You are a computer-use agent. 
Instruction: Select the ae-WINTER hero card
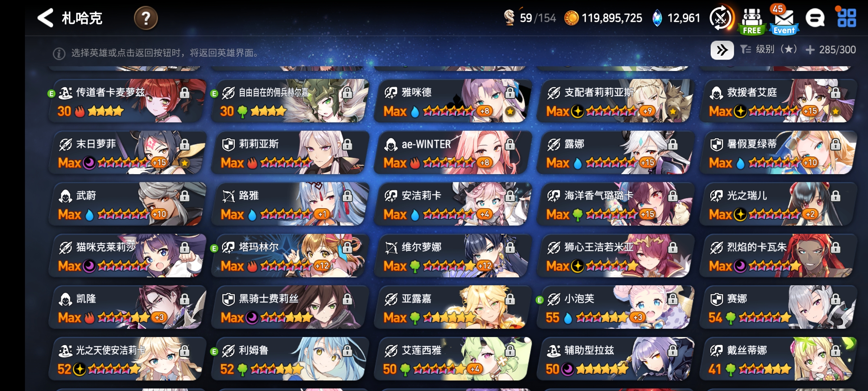pos(453,152)
